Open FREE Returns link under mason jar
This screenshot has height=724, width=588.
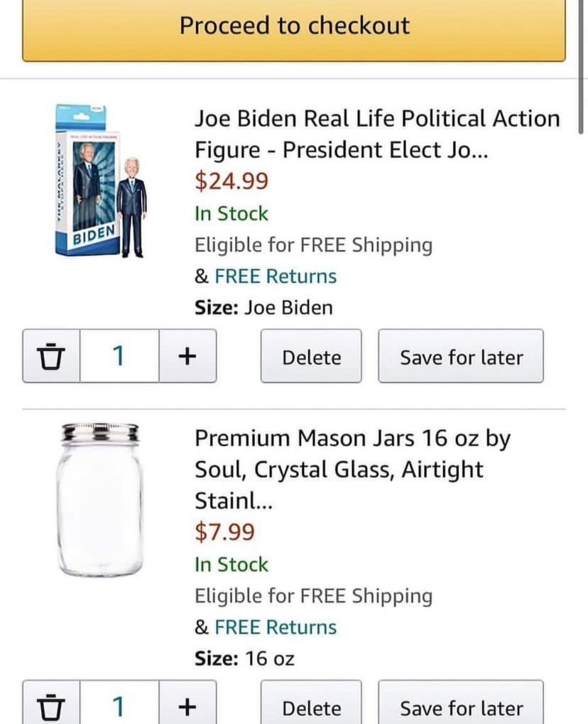[x=276, y=627]
